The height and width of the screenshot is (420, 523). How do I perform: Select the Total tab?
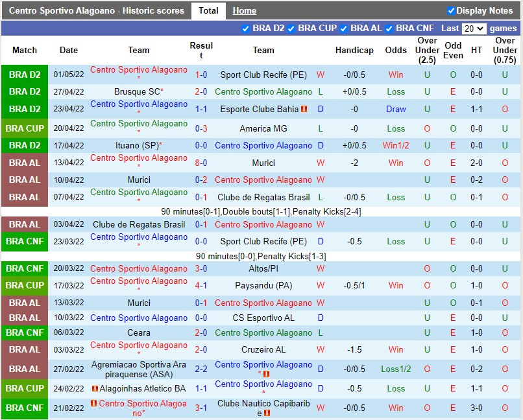(x=208, y=10)
